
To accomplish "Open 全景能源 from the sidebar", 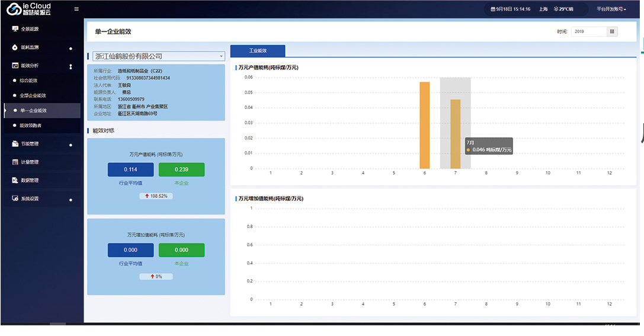I will click(x=30, y=28).
